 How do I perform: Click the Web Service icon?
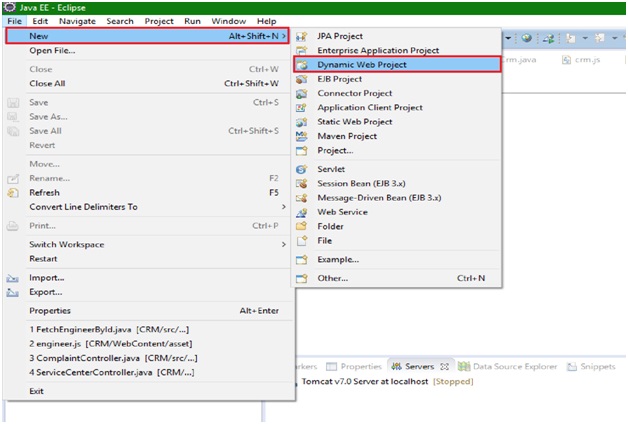[x=301, y=212]
